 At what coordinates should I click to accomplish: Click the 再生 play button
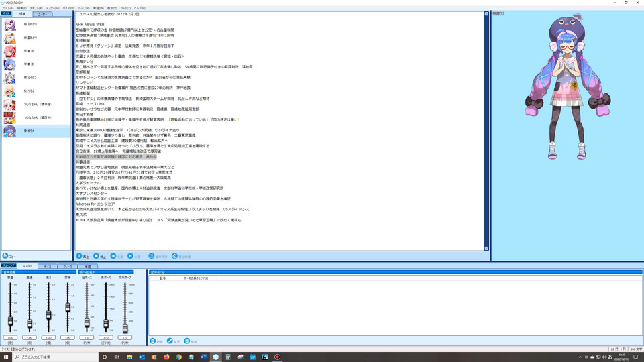point(83,256)
